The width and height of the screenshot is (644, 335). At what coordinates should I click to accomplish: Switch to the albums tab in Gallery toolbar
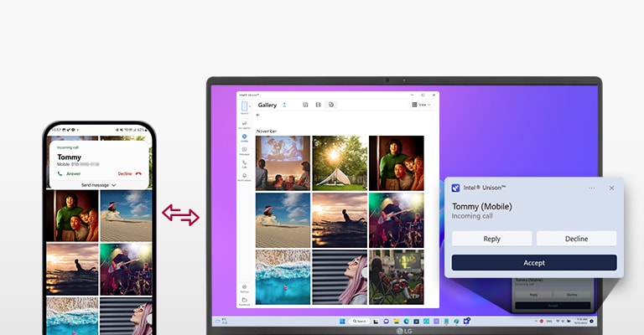[x=331, y=105]
